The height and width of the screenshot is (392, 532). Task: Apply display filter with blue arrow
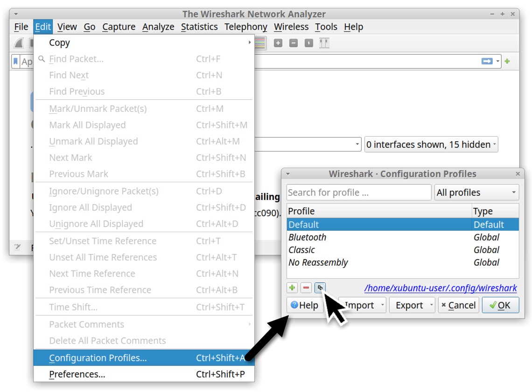click(487, 62)
